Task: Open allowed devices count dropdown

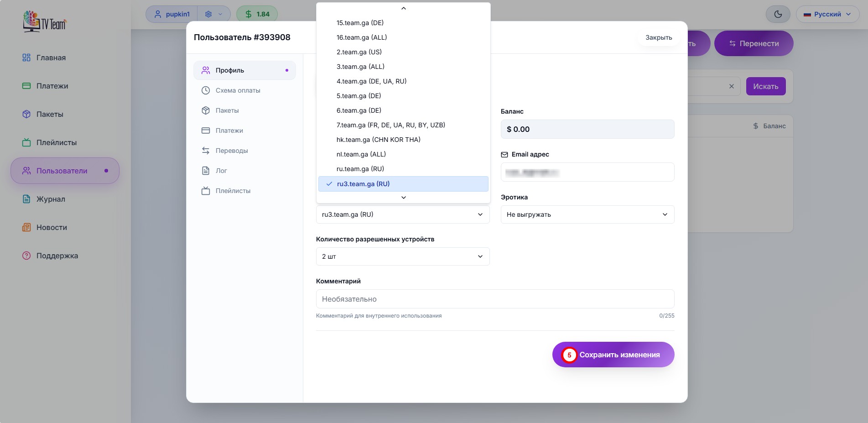Action: click(402, 256)
